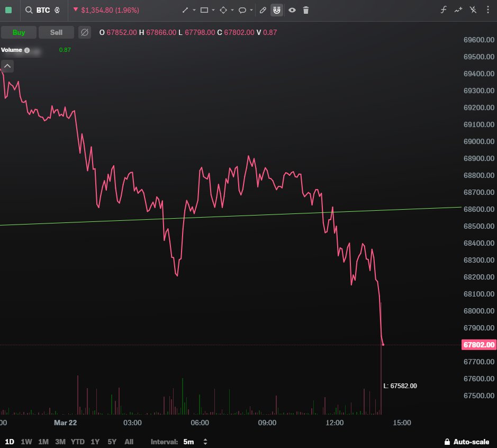Select the All time range
Image resolution: width=497 pixels, height=448 pixels.
coord(129,442)
